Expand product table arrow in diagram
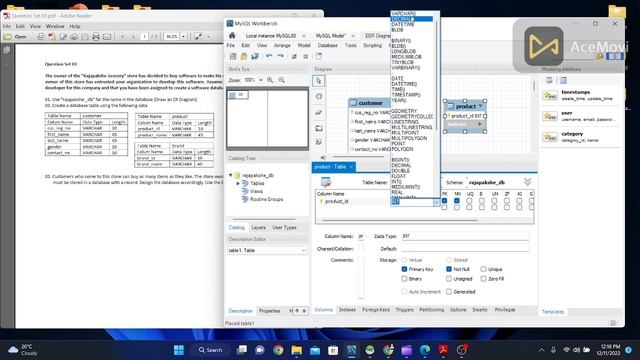 (480, 106)
